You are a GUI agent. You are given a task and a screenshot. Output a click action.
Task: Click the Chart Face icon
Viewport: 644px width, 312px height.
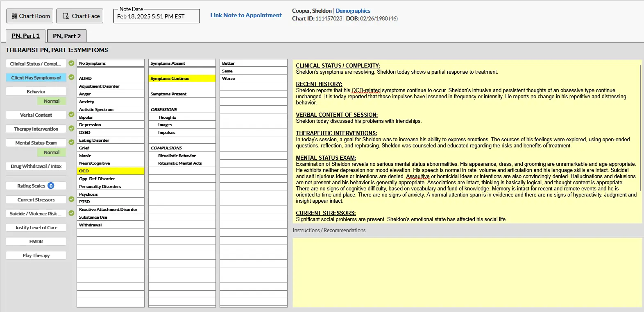tap(66, 16)
